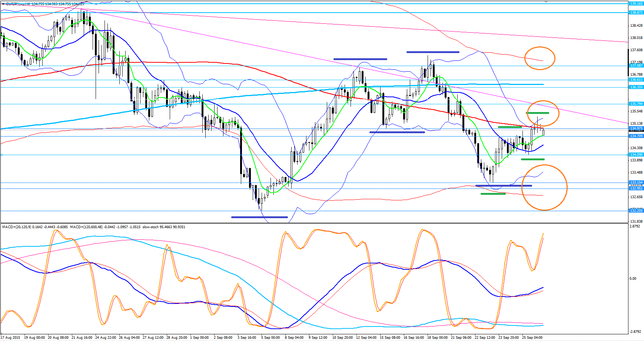Screen dimensions: 644x341
Task: Click the chart title dropdown triangle beside EURJPY
Action: (x=3, y=4)
